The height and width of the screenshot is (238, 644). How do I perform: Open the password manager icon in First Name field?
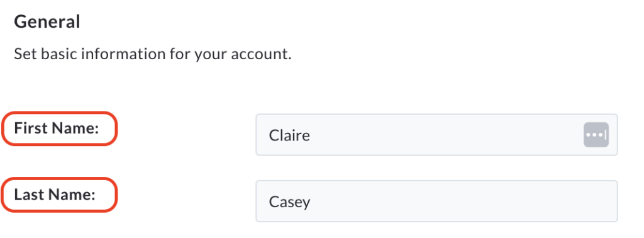tap(596, 134)
